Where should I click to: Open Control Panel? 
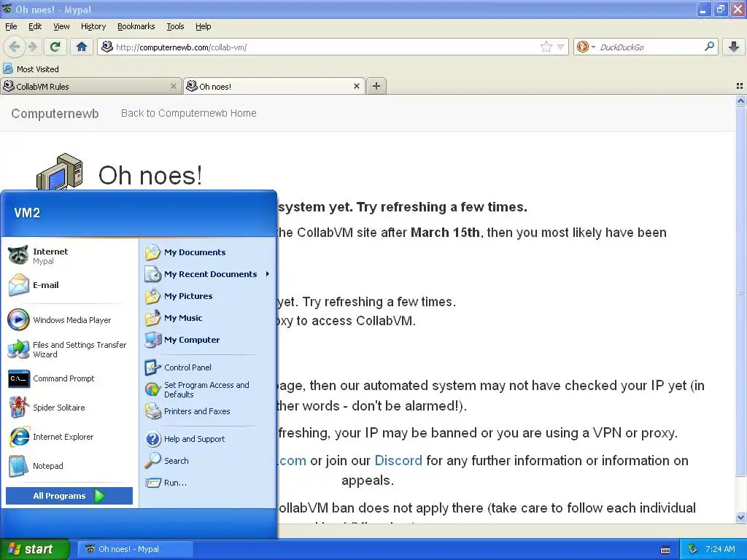click(x=208, y=367)
